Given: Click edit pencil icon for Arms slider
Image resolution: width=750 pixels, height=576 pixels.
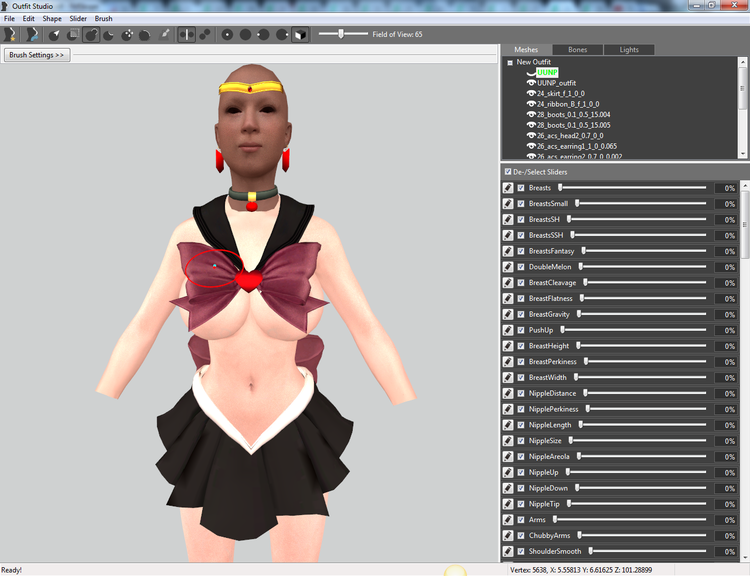Looking at the screenshot, I should point(508,520).
